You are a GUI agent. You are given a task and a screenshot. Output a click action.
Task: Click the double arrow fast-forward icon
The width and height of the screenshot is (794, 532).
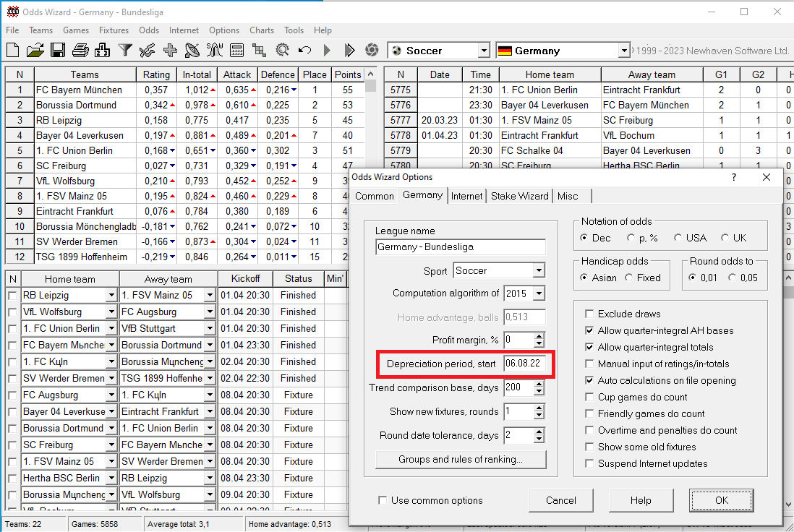coord(349,50)
